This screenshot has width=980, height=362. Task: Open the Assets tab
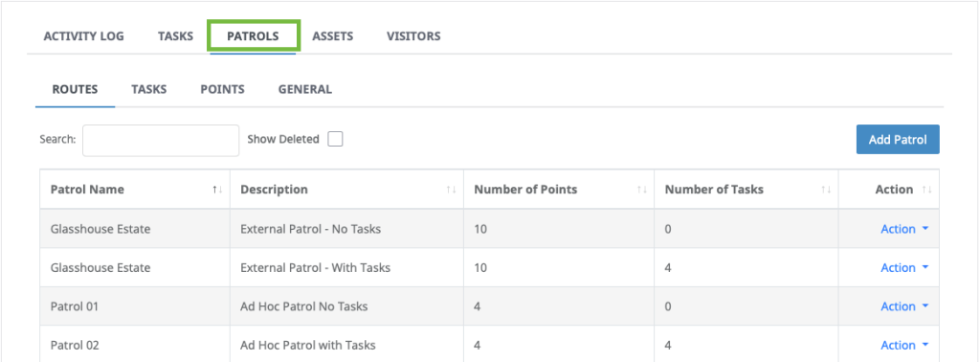click(x=332, y=36)
